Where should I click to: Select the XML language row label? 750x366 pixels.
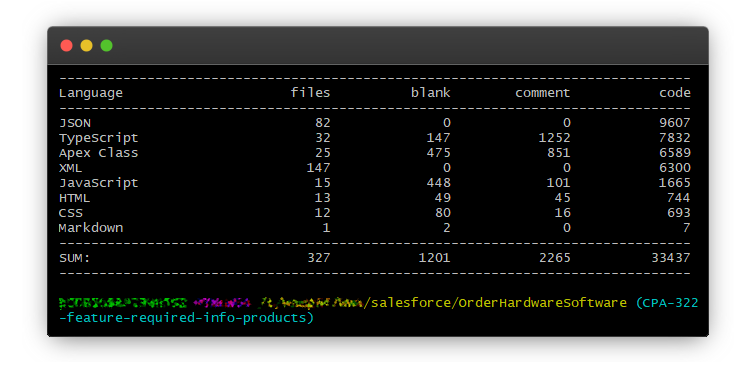pyautogui.click(x=70, y=168)
